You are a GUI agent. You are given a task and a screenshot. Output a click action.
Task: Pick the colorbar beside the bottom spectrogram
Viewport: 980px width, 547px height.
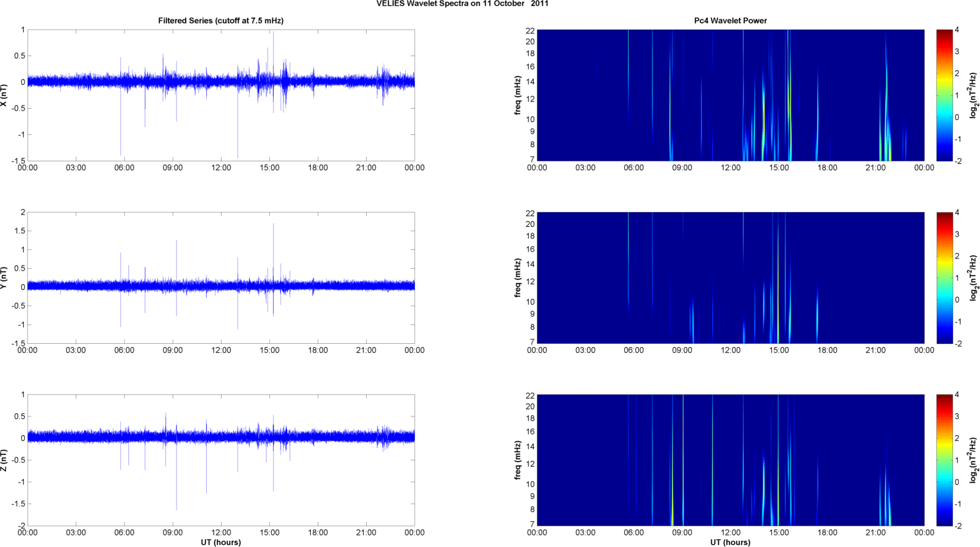(x=944, y=460)
